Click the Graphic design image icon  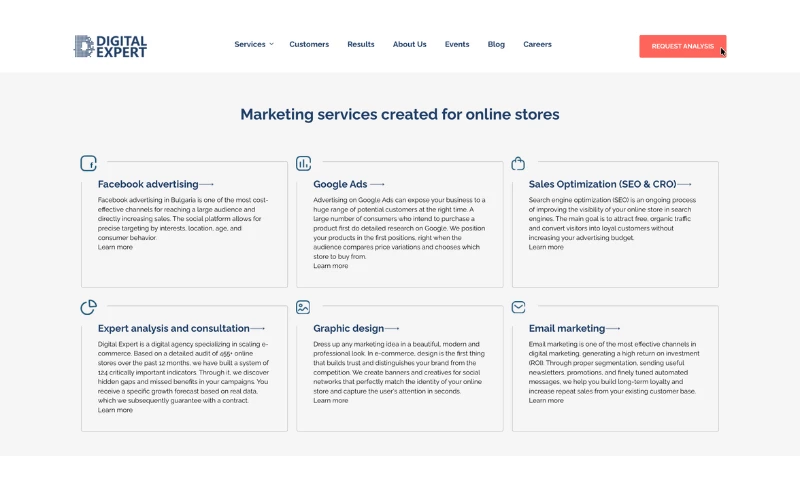(303, 307)
